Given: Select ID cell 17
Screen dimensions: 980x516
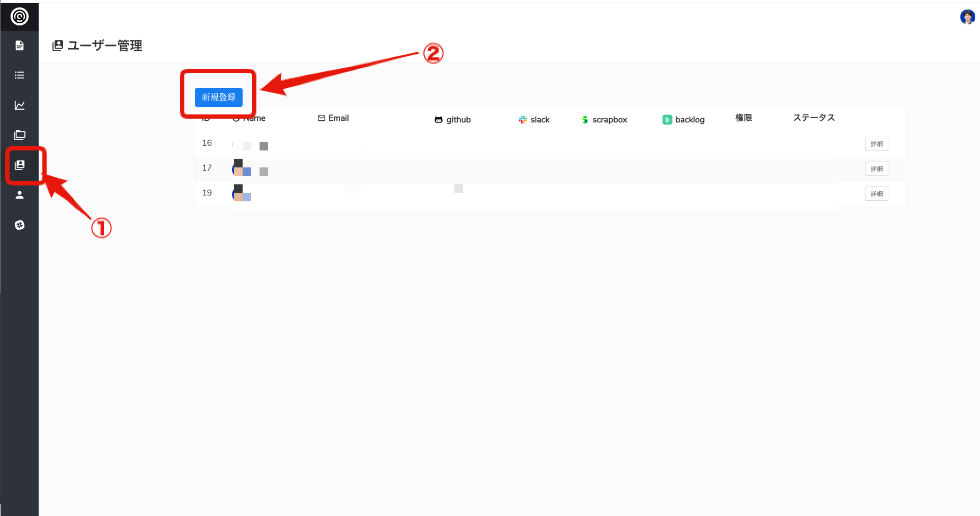Looking at the screenshot, I should [207, 168].
